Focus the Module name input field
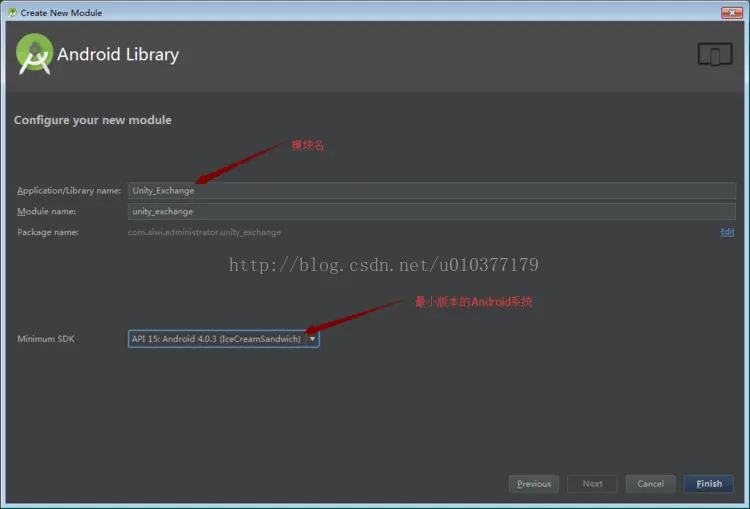This screenshot has width=750, height=509. tap(431, 211)
